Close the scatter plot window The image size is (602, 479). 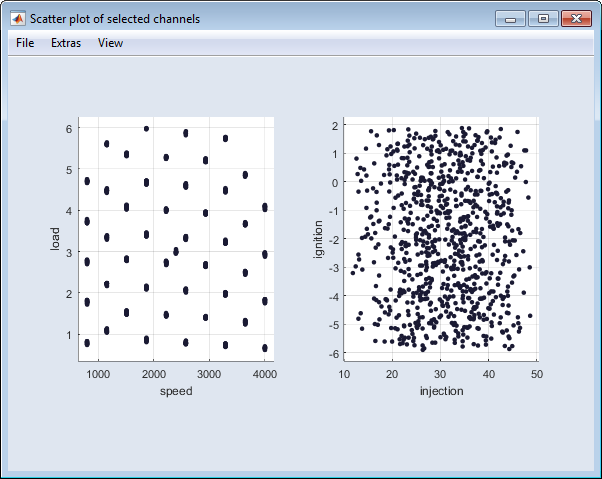[577, 19]
